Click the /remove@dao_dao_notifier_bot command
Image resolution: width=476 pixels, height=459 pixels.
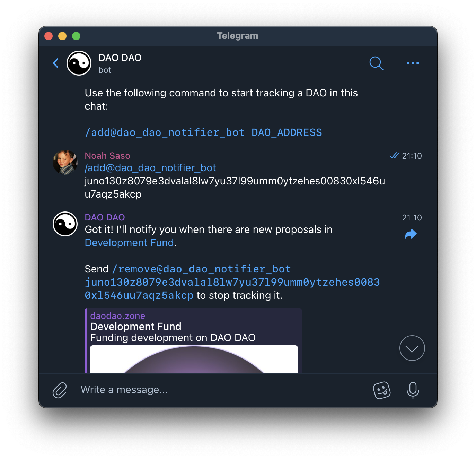click(202, 269)
